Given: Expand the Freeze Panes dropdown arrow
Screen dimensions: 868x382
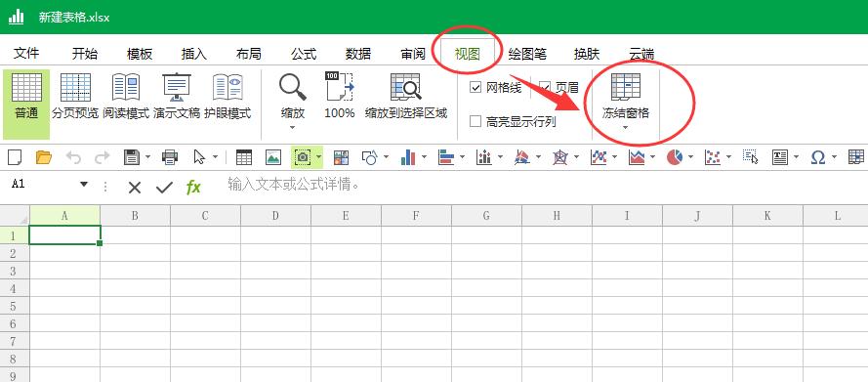Looking at the screenshot, I should coord(626,128).
